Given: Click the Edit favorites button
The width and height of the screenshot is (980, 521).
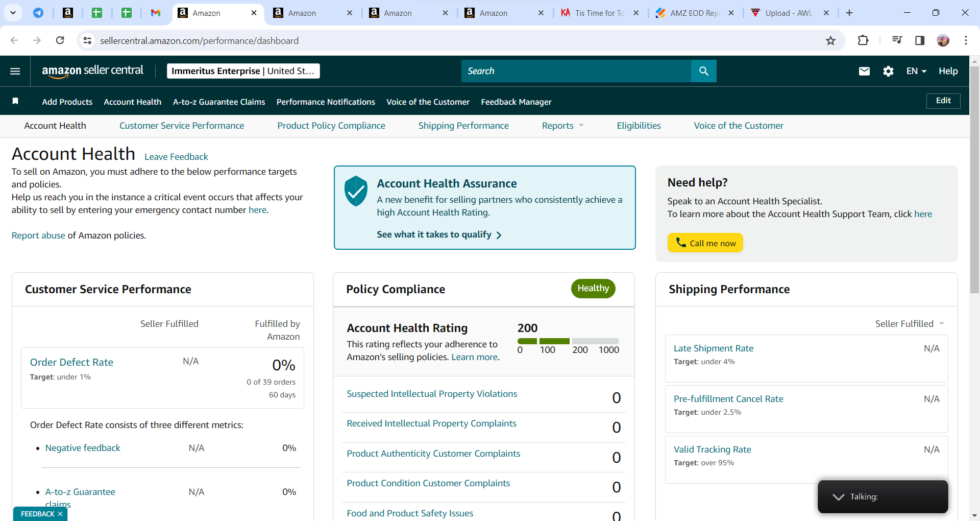Looking at the screenshot, I should pyautogui.click(x=943, y=101).
